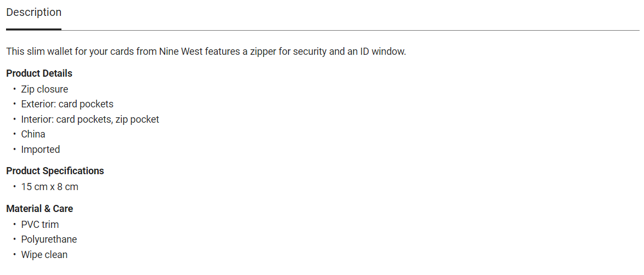
Task: Click the bullet before 15 cm x 8 cm
Action: point(15,187)
